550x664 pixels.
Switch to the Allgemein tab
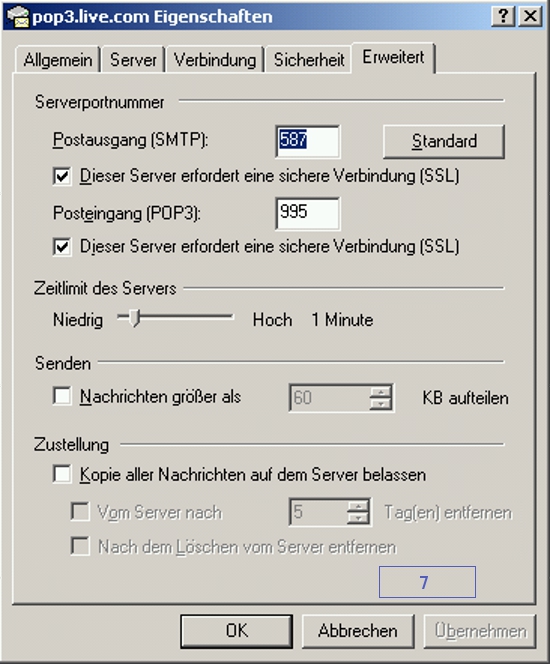(x=58, y=60)
